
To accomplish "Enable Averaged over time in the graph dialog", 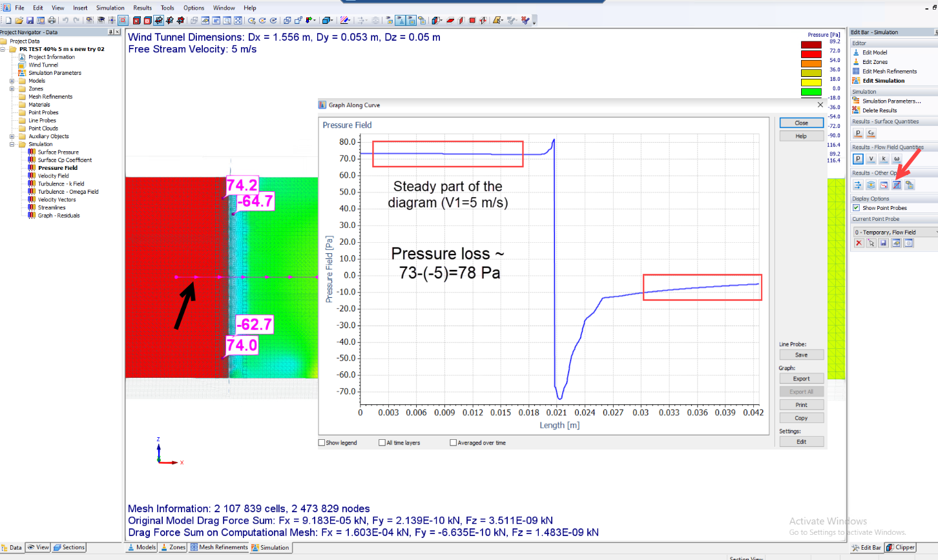I will tap(453, 442).
